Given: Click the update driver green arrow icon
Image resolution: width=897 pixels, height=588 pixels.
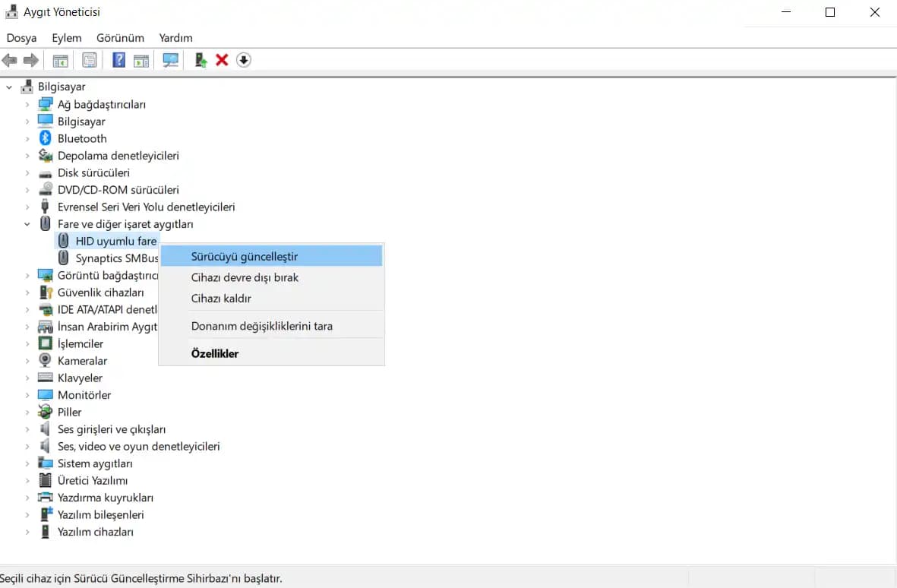Looking at the screenshot, I should click(x=201, y=60).
